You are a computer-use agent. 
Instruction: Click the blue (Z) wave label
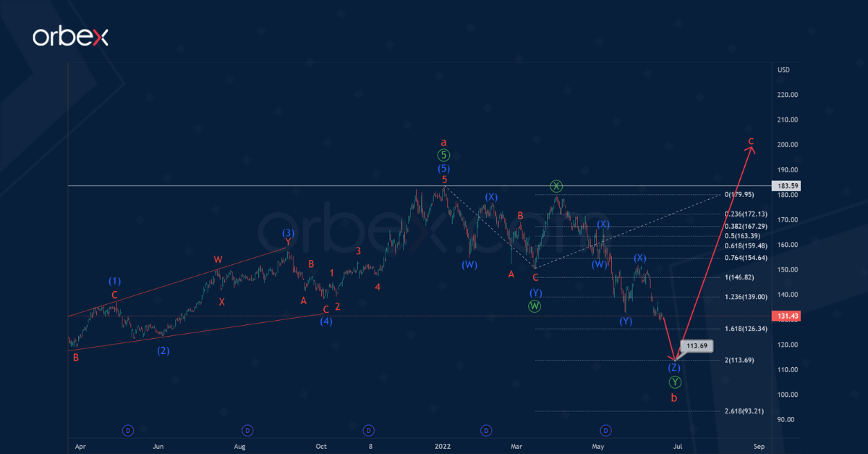(x=674, y=367)
